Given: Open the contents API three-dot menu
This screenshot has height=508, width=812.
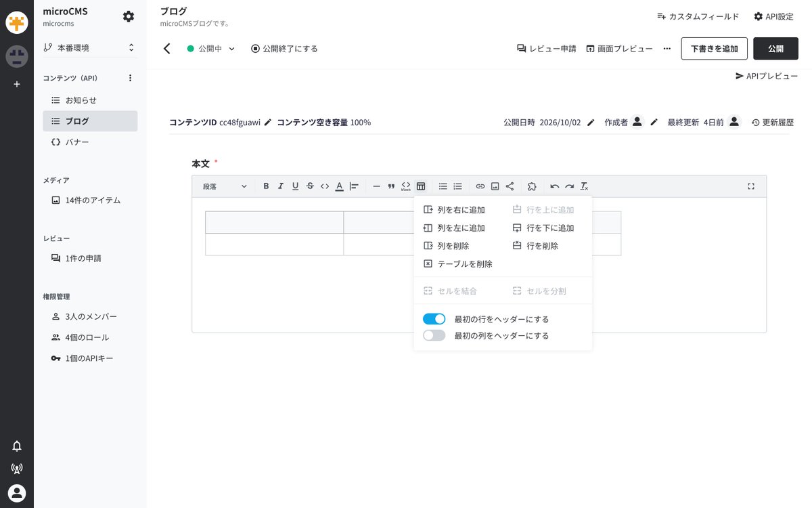Looking at the screenshot, I should tap(131, 78).
